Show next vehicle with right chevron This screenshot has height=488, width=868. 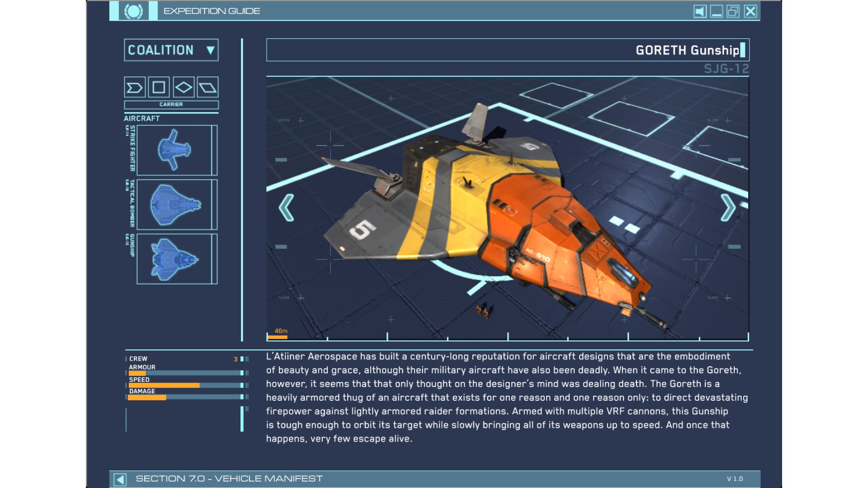coord(727,207)
